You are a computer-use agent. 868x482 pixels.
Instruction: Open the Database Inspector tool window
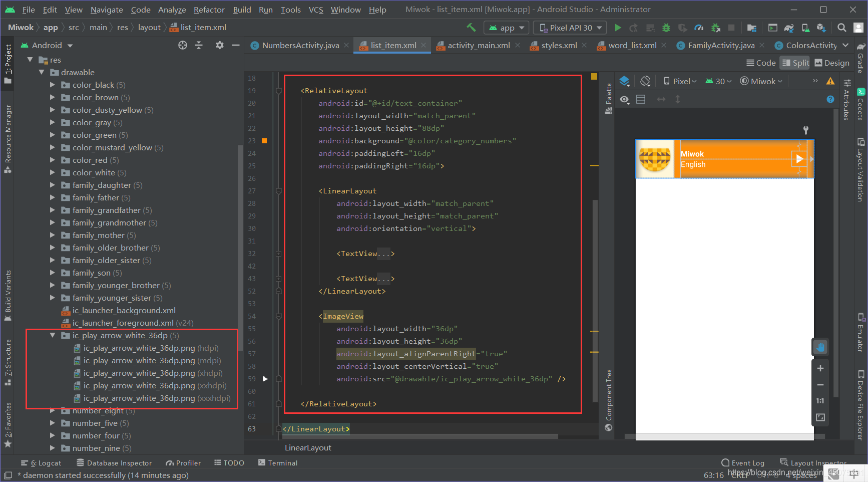114,463
